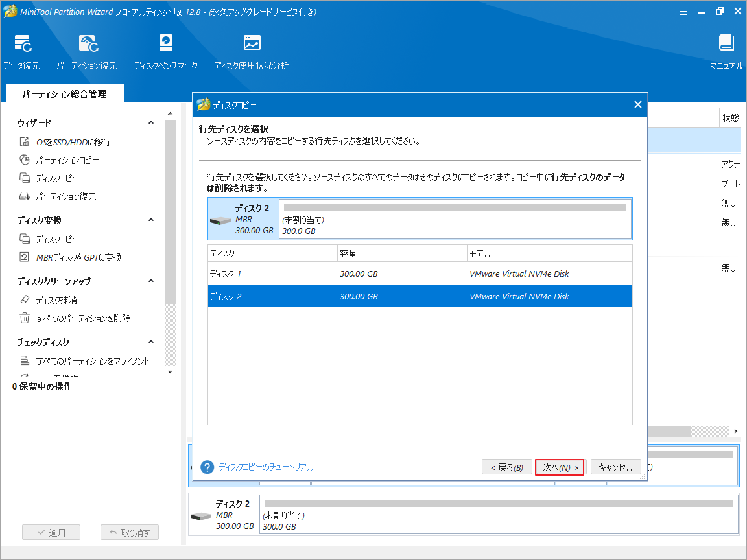Viewport: 747px width, 560px height.
Task: Start パーティションコピー wizard from the sidebar
Action: click(67, 160)
